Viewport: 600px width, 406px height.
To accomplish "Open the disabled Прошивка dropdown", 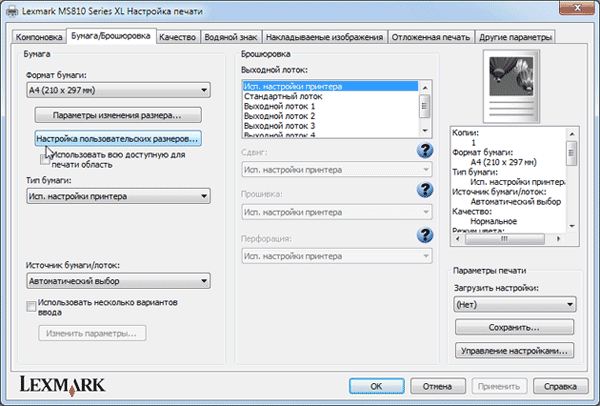I will 337,212.
